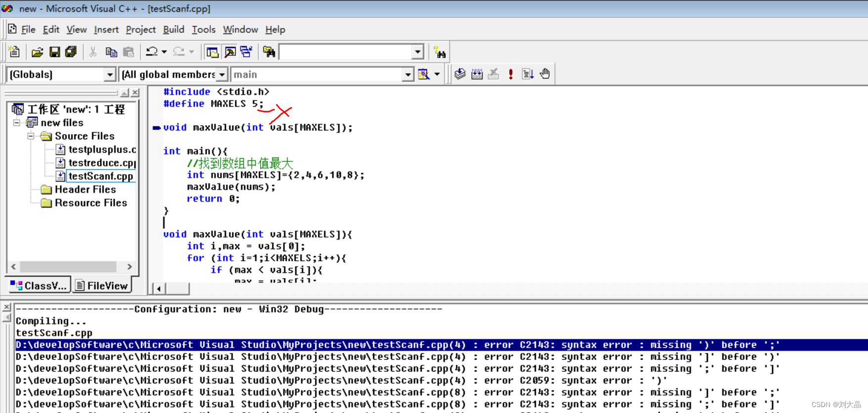This screenshot has width=868, height=413.
Task: Open the Help menu
Action: (275, 30)
